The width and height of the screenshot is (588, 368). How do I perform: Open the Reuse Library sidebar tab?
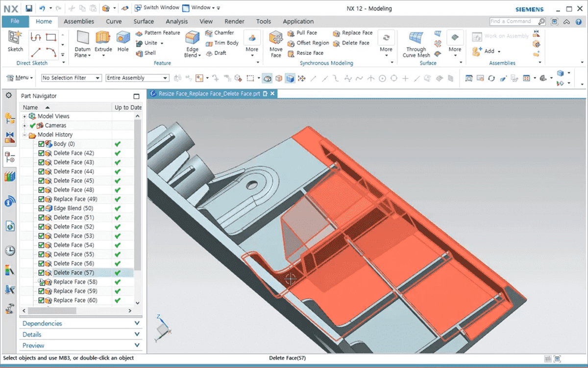click(x=10, y=176)
